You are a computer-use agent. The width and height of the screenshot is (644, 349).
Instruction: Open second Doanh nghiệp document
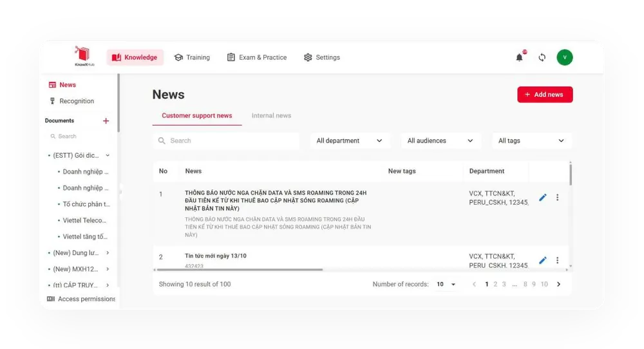coord(86,188)
